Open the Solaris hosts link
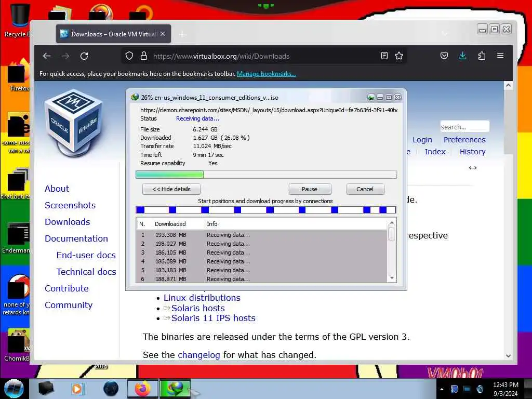The image size is (532, 399). [198, 308]
